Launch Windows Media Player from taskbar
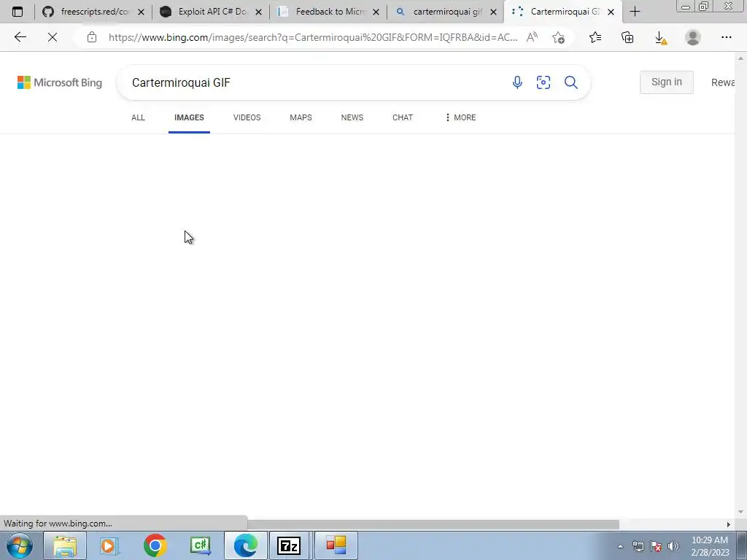Screen dimensions: 747x560 pos(109,545)
